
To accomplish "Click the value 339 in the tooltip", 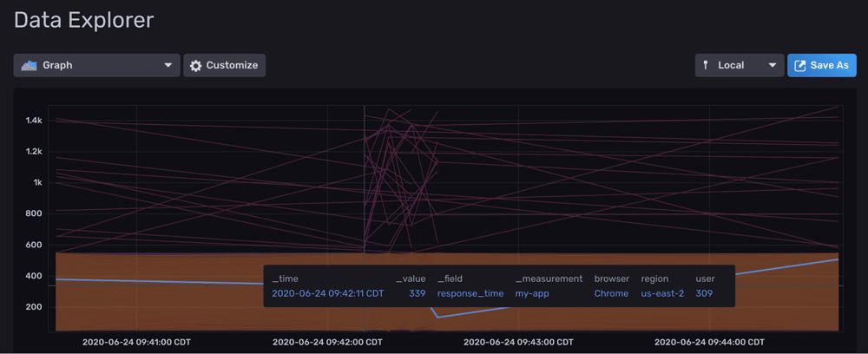I will coord(417,293).
